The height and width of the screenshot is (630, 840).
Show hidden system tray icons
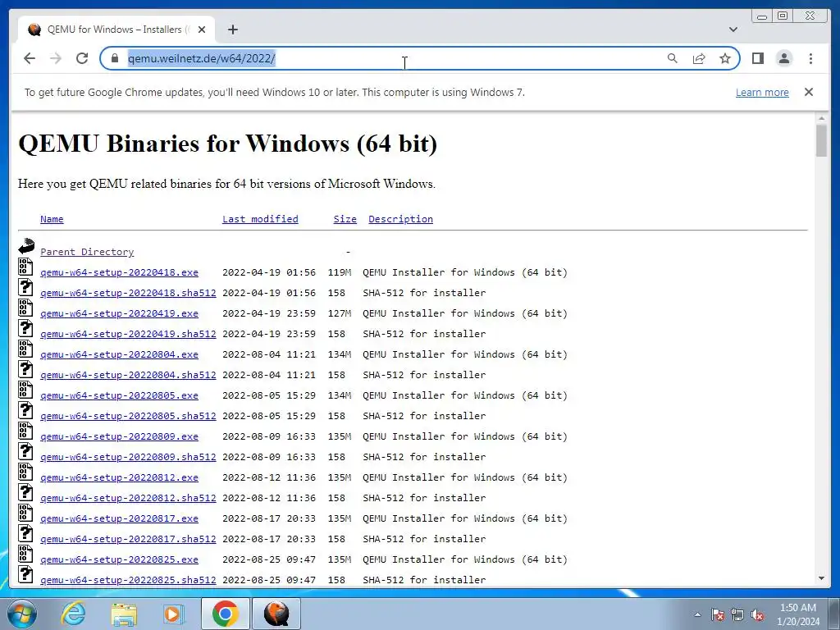697,614
